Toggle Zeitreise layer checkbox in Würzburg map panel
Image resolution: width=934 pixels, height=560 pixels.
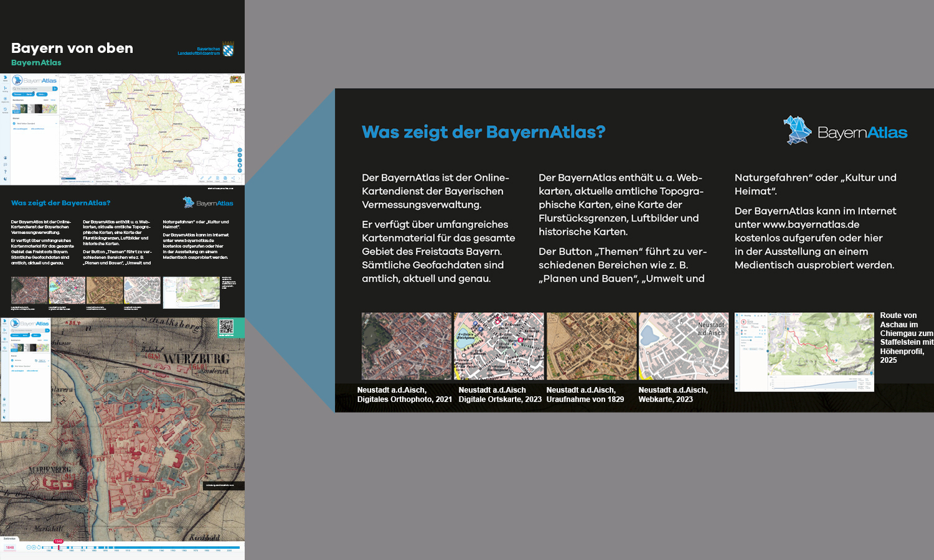click(x=12, y=360)
